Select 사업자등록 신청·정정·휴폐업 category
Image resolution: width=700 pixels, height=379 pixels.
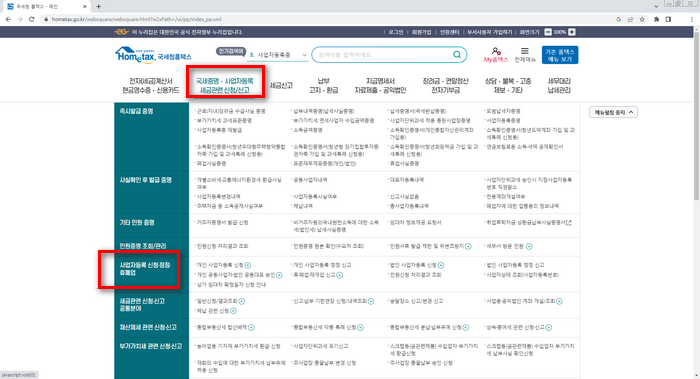[146, 269]
